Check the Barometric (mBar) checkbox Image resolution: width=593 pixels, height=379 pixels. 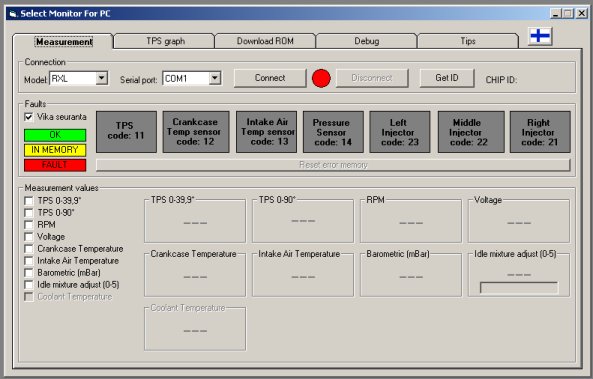[x=29, y=273]
